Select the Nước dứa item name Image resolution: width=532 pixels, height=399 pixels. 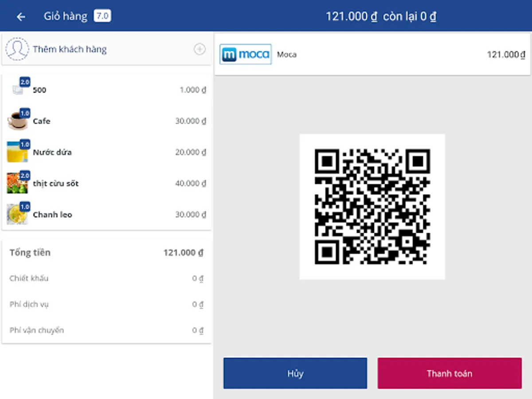(x=52, y=152)
